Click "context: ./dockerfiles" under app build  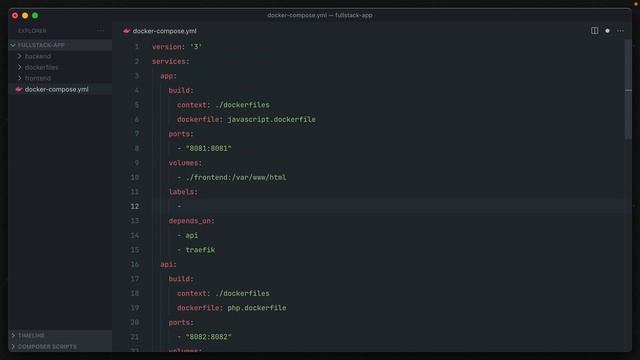(x=223, y=105)
